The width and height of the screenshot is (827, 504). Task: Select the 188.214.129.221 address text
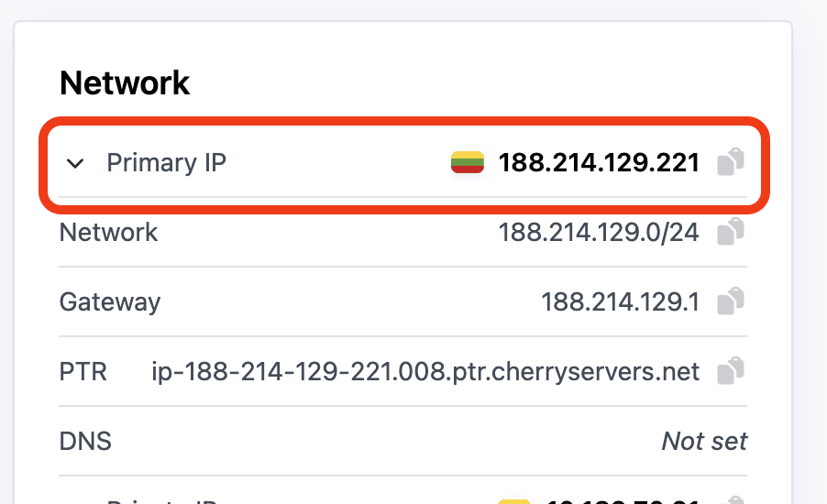tap(599, 163)
